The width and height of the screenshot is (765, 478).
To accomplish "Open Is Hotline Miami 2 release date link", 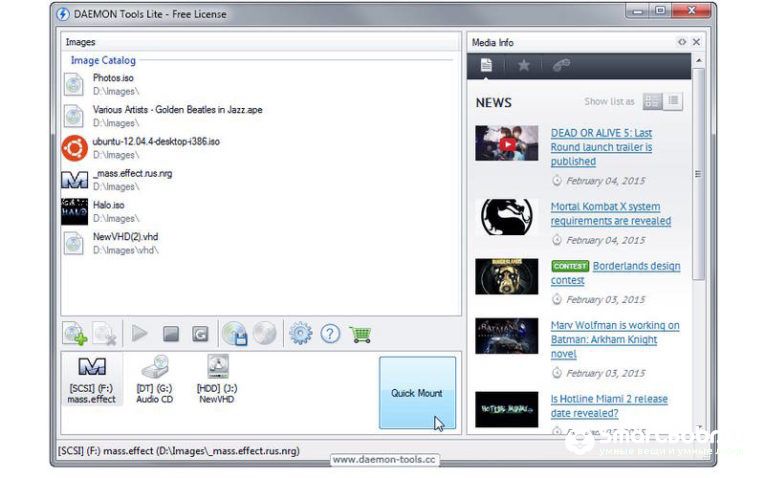I will point(609,406).
